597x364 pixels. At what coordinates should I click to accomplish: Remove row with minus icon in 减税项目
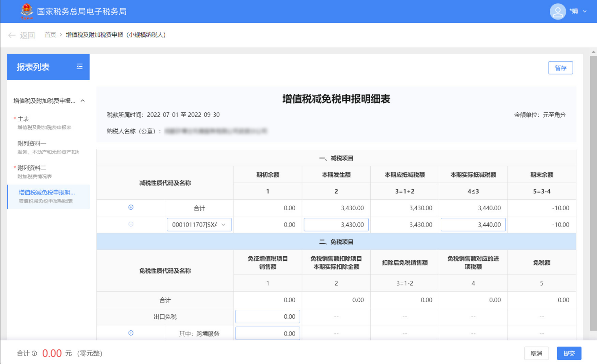point(131,224)
